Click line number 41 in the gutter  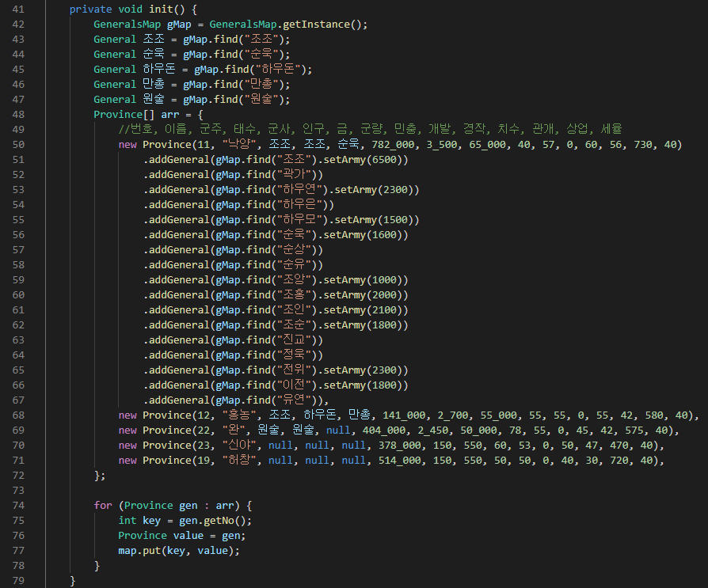18,9
